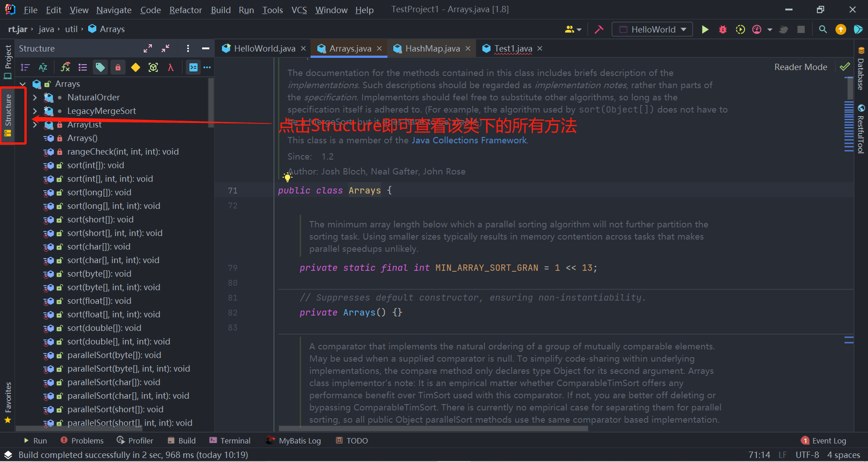The width and height of the screenshot is (868, 462).
Task: Sort structure alphabetically with AZ icon
Action: (43, 67)
